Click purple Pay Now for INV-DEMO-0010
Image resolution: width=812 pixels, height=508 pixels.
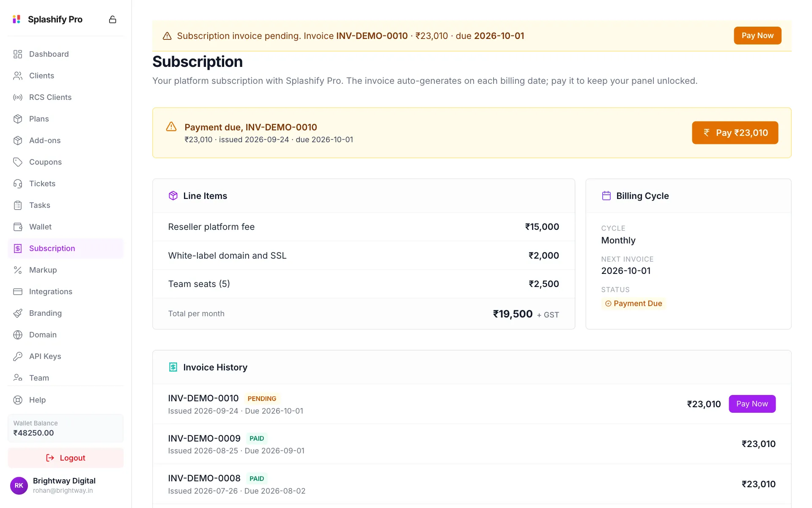[x=752, y=404]
